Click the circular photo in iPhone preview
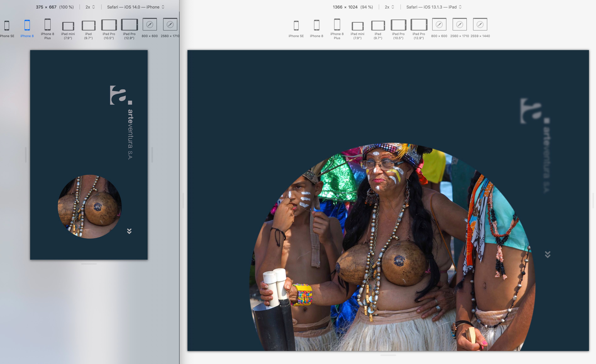This screenshot has height=364, width=596. (90, 207)
